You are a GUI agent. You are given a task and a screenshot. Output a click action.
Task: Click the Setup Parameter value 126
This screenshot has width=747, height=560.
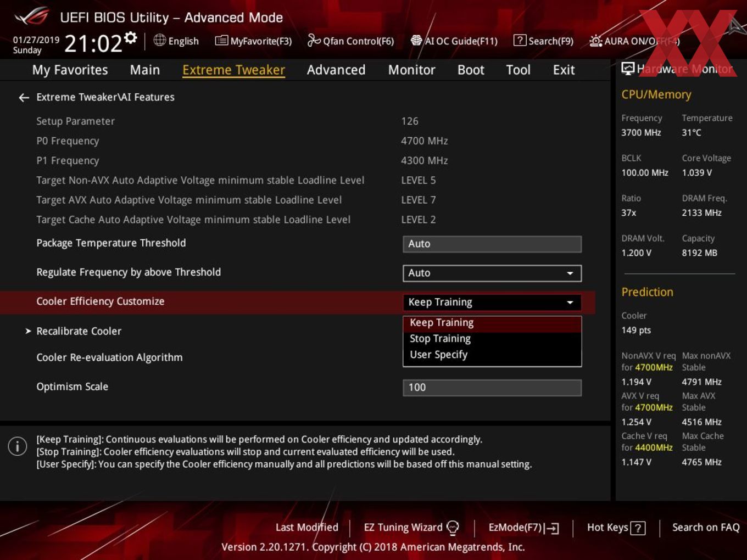[x=410, y=121]
